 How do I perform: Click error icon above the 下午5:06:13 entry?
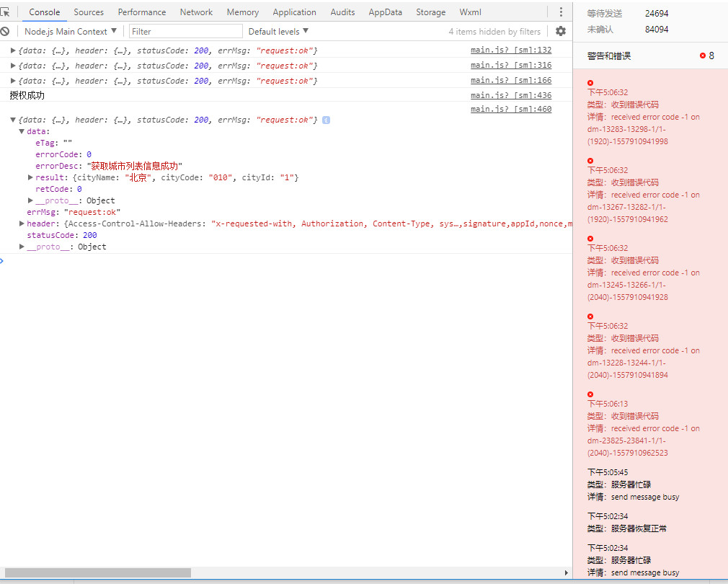pyautogui.click(x=590, y=394)
